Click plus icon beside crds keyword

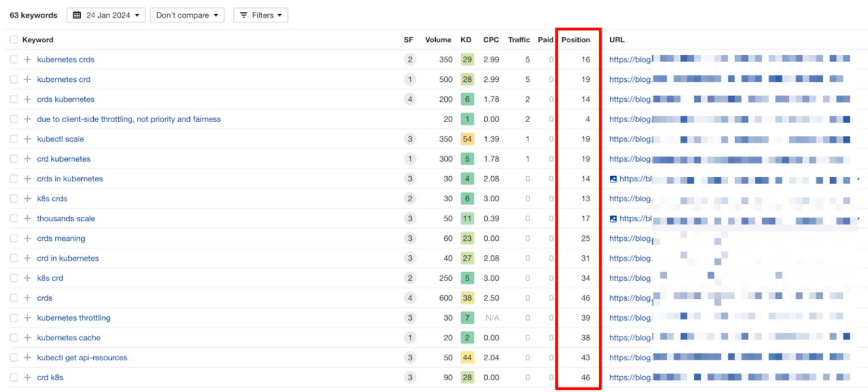coord(27,298)
